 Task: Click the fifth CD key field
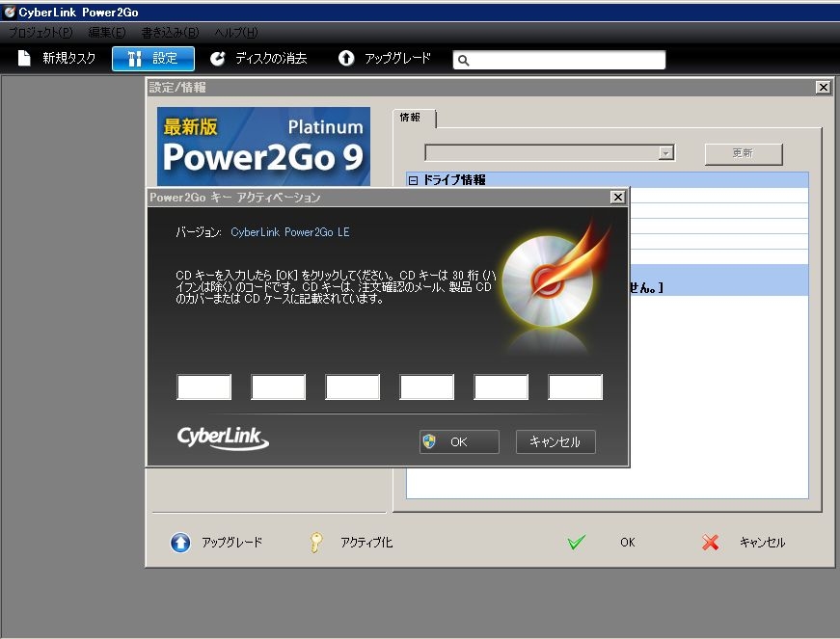coord(501,386)
